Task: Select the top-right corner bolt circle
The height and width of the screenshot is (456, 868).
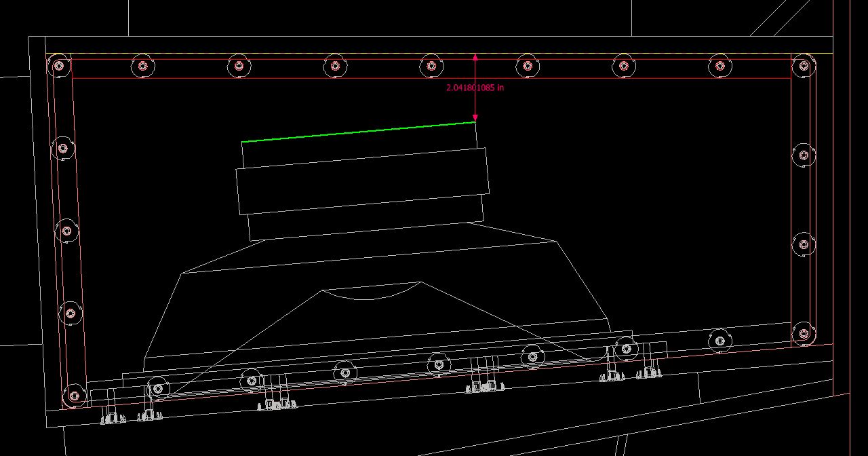Action: point(803,66)
